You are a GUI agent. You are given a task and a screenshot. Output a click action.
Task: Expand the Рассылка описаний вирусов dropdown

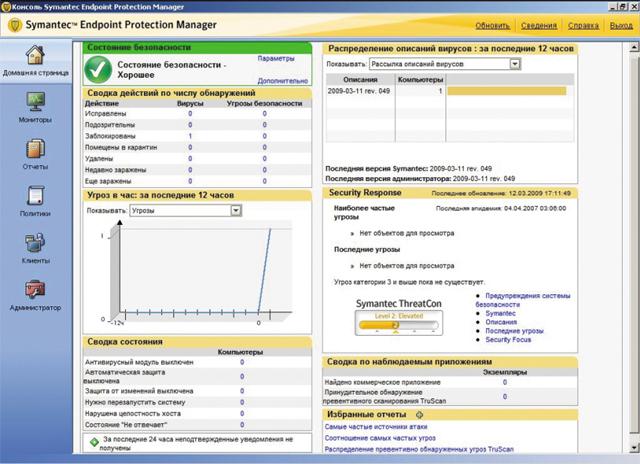(515, 64)
